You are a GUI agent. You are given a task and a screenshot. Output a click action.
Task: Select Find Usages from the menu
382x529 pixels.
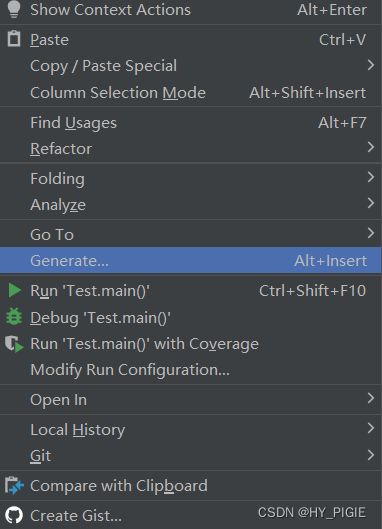tap(191, 122)
